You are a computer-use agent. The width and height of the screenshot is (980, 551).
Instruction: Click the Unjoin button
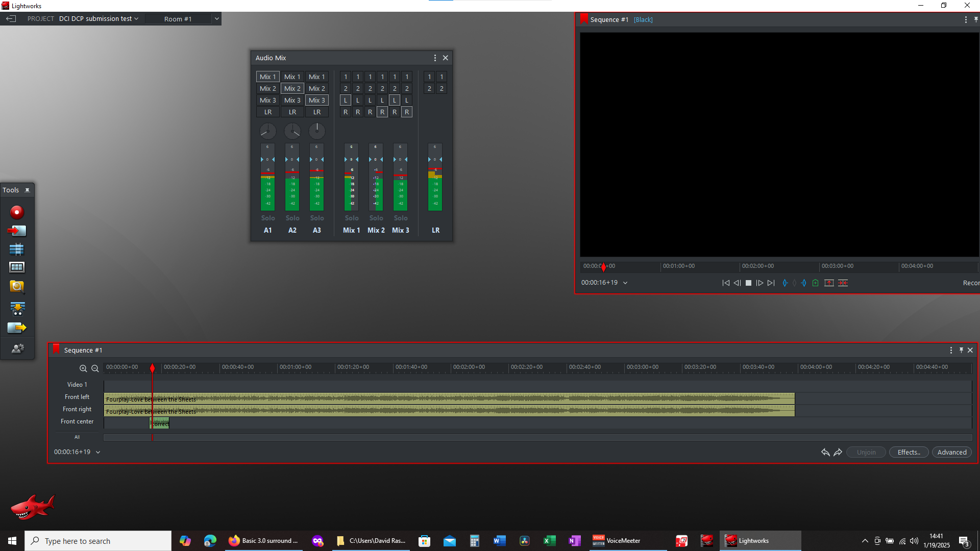[x=866, y=453]
